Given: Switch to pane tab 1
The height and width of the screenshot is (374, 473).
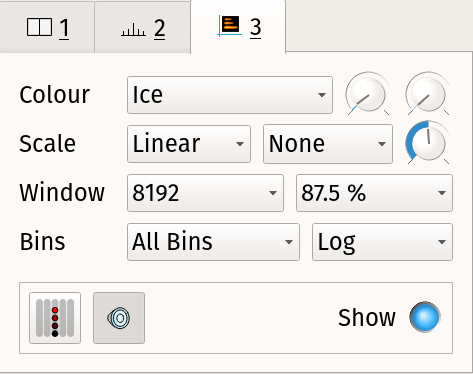Looking at the screenshot, I should coord(47,27).
